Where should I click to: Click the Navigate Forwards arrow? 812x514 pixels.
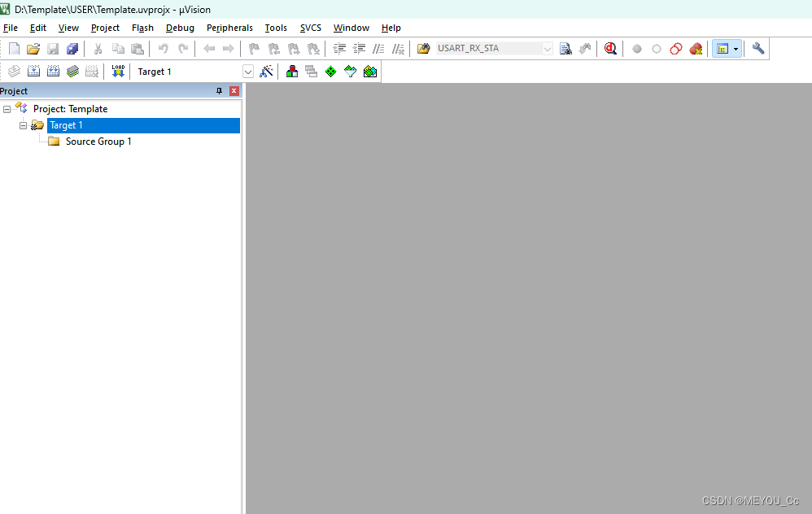point(228,49)
